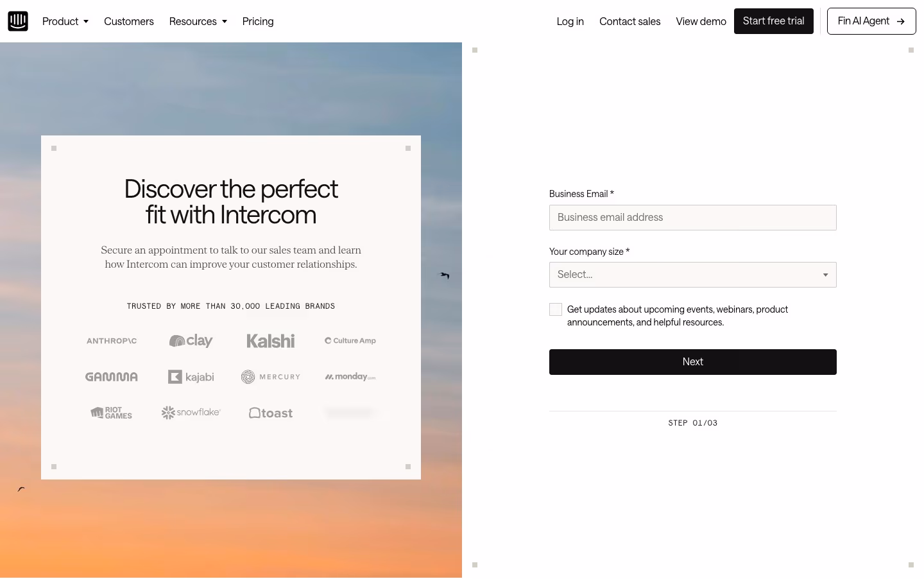Viewport: 924px width, 579px height.
Task: Tick the get updates checkbox
Action: pyautogui.click(x=556, y=309)
